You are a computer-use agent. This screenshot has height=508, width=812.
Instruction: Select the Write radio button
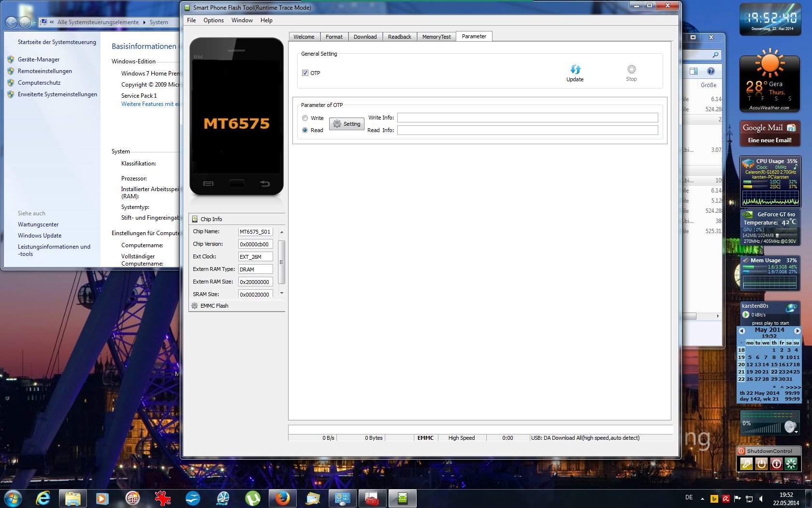point(305,118)
